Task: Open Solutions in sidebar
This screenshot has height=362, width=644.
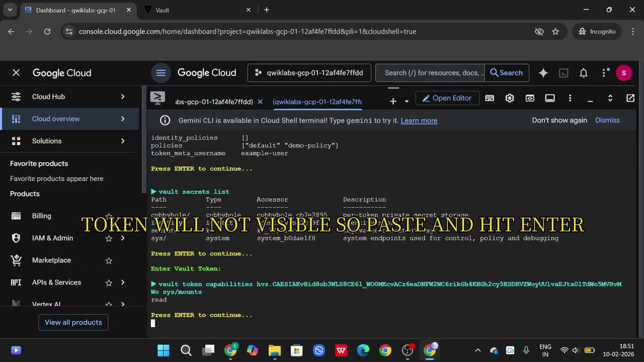Action: (x=47, y=141)
